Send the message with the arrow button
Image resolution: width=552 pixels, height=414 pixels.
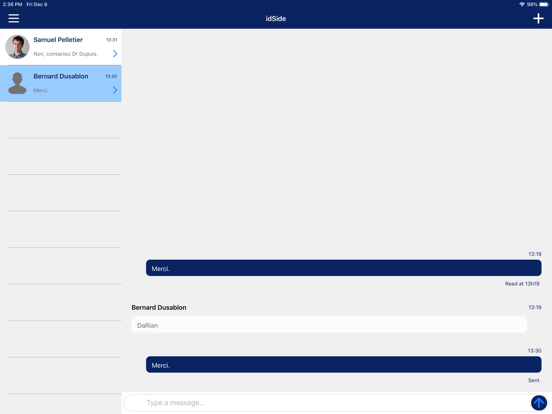click(539, 403)
